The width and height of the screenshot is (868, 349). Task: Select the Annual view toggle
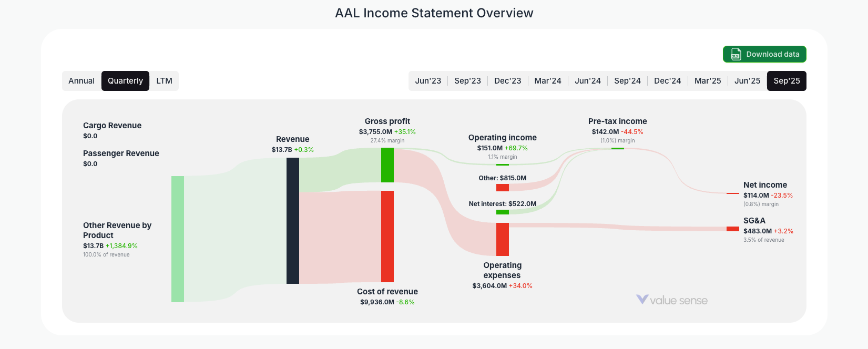81,80
